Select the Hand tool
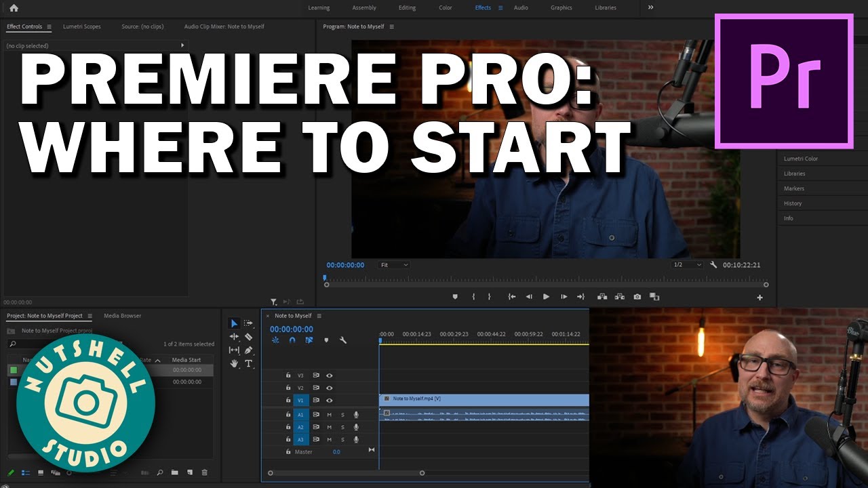 [234, 363]
